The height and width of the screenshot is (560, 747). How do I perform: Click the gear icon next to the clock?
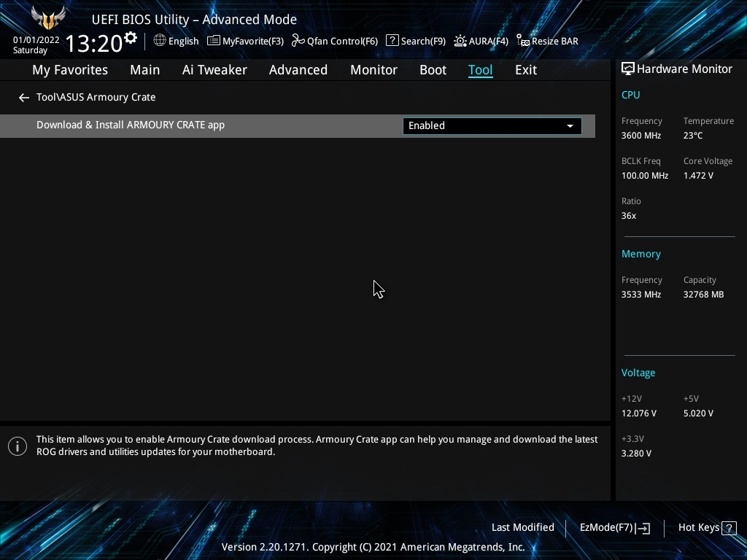(x=131, y=38)
